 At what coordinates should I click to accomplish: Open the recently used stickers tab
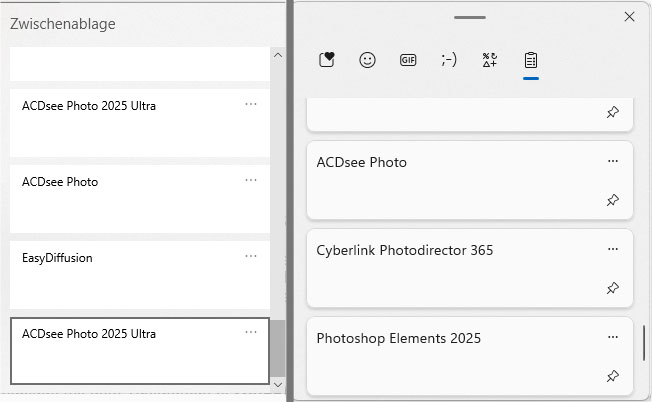click(327, 60)
